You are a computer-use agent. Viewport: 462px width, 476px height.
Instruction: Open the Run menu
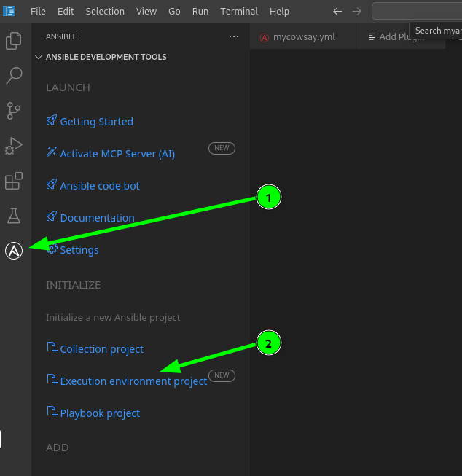pyautogui.click(x=200, y=12)
